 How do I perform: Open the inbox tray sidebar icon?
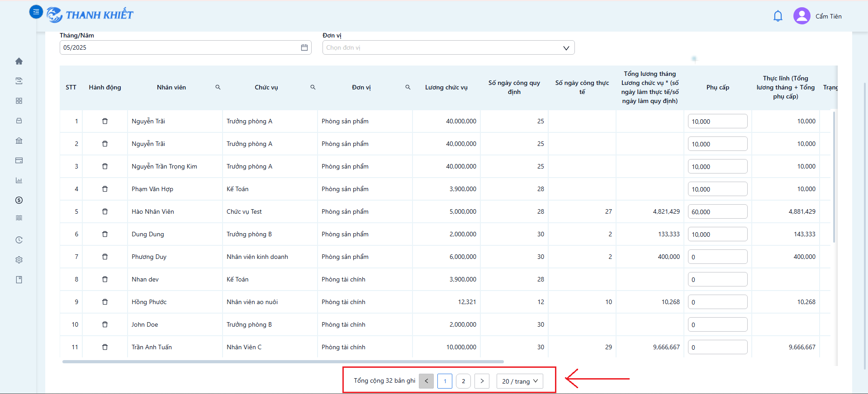click(19, 121)
